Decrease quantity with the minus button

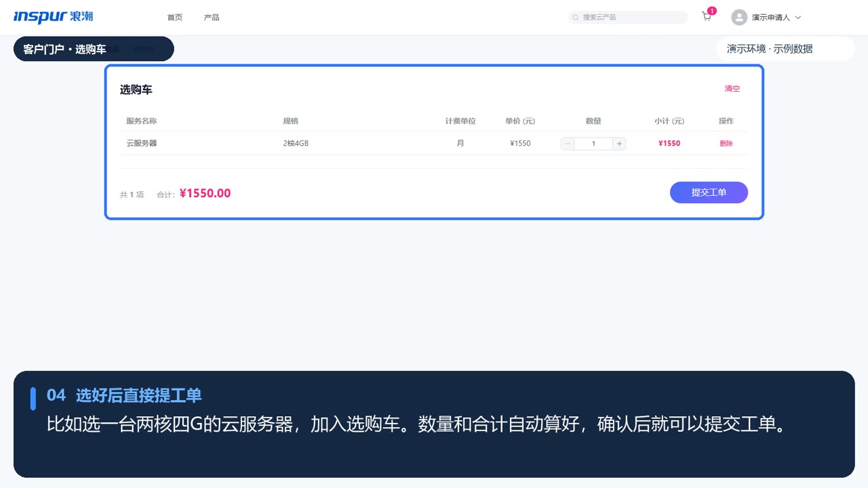[568, 144]
